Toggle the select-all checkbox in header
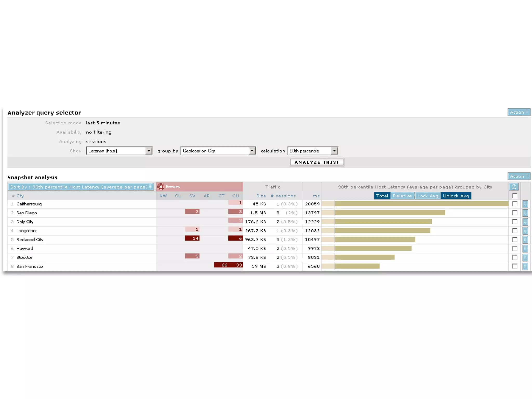The image size is (532, 399). 515,196
